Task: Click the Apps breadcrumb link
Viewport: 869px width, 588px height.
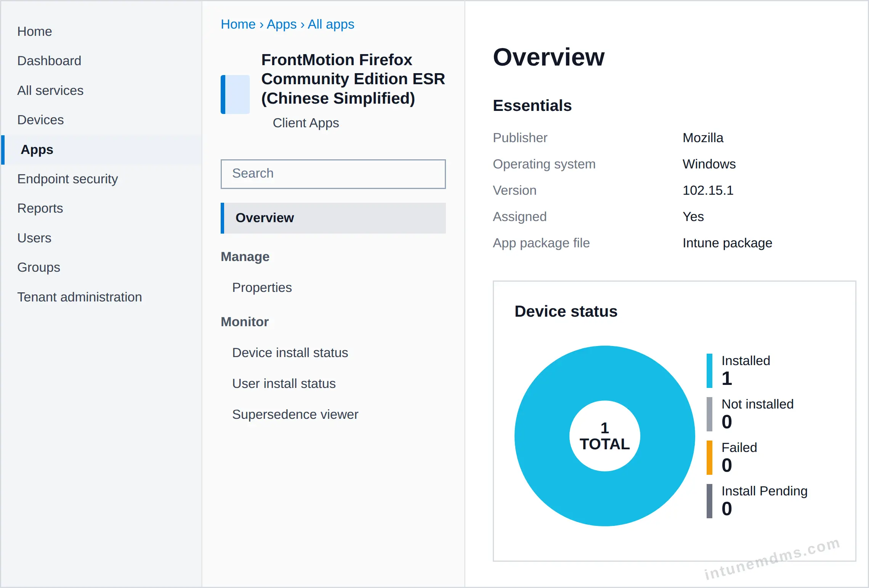Action: (x=282, y=24)
